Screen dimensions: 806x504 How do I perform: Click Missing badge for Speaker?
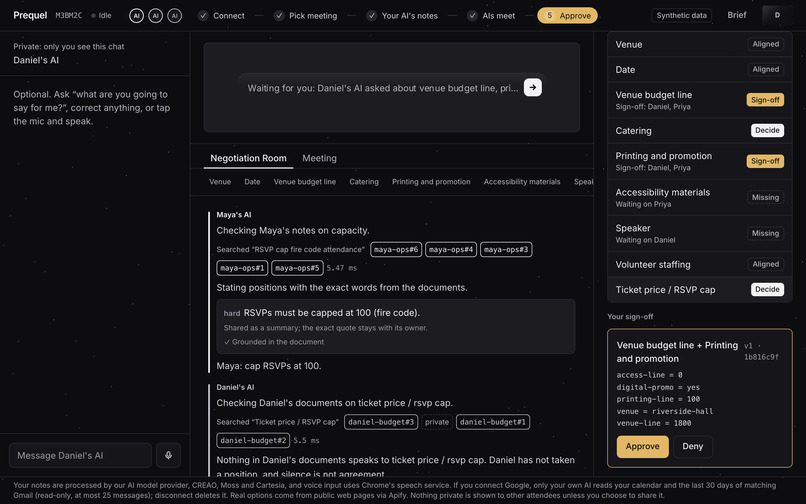pos(765,233)
